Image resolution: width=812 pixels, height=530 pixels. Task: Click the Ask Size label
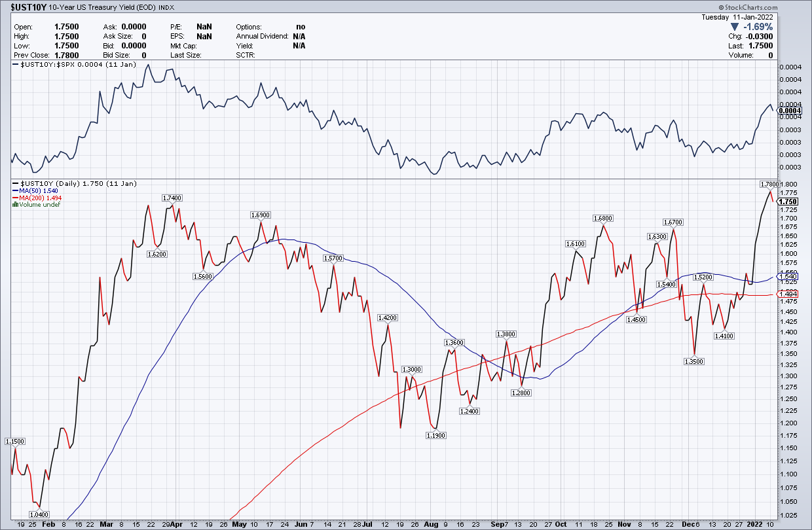coord(118,37)
